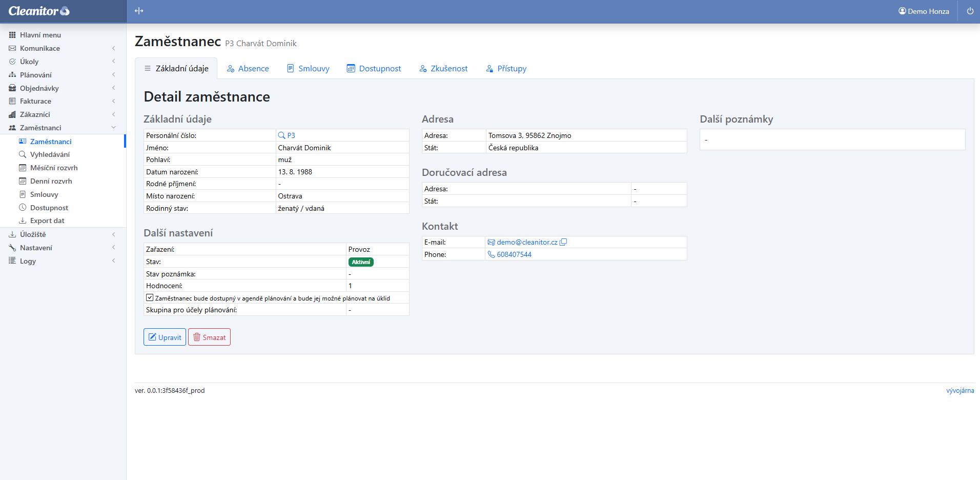Click the phone icon before 608407544
Viewport: 980px width, 480px height.
point(491,254)
